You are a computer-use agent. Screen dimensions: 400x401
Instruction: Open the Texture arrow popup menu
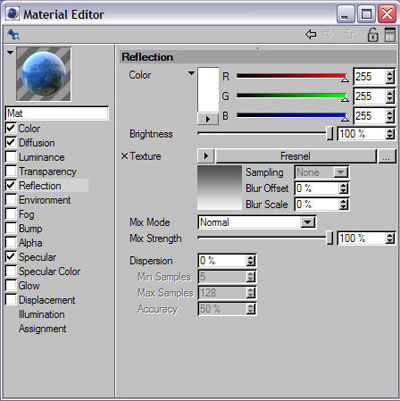(x=206, y=156)
